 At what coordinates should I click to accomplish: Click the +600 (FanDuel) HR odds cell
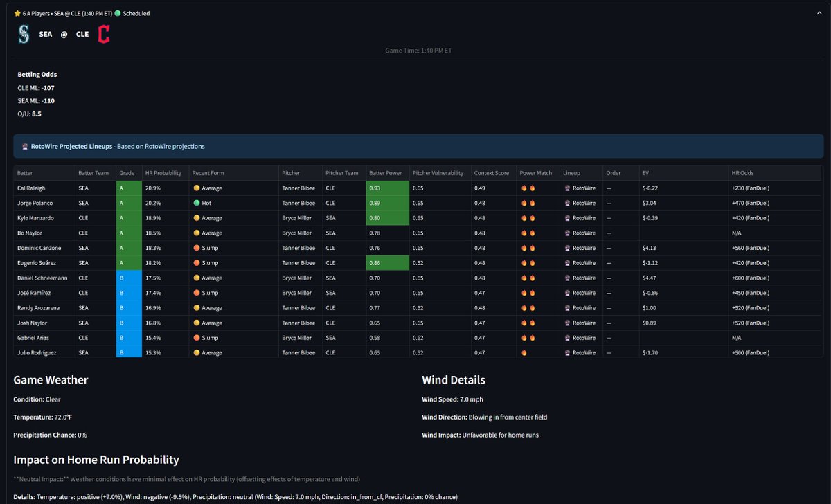(x=774, y=278)
